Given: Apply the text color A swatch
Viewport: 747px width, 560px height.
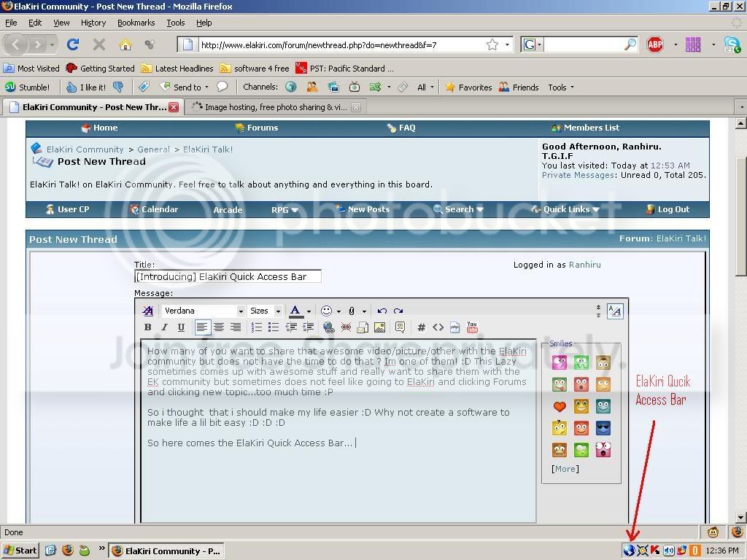Looking at the screenshot, I should point(295,311).
